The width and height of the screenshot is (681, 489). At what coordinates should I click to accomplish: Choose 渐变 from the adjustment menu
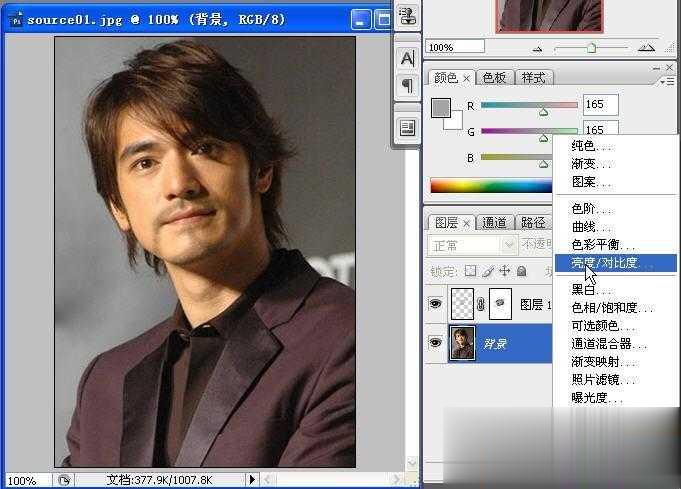(616, 164)
